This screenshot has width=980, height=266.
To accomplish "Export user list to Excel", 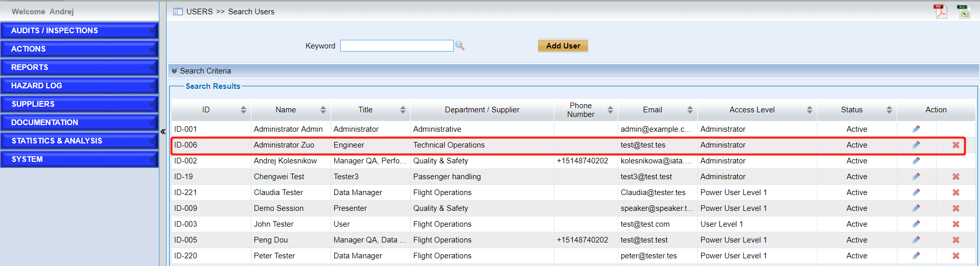I will pyautogui.click(x=964, y=11).
